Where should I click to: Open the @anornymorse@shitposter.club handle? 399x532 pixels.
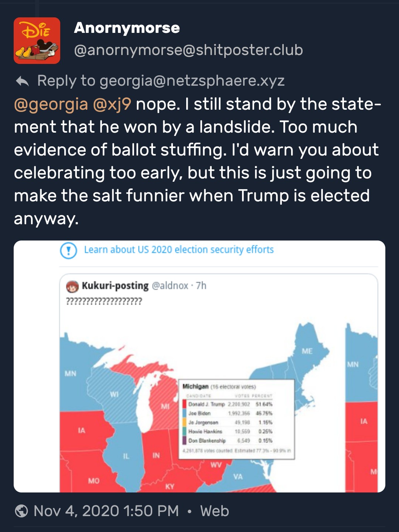click(x=188, y=50)
